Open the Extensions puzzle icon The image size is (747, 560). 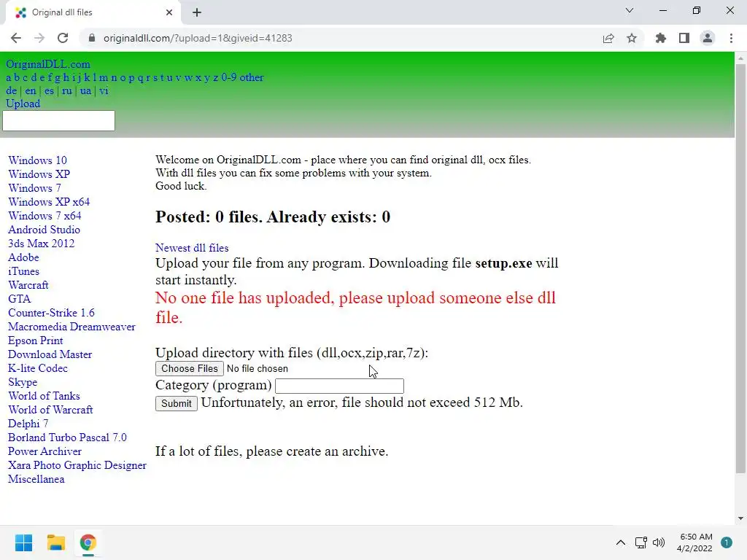point(661,38)
